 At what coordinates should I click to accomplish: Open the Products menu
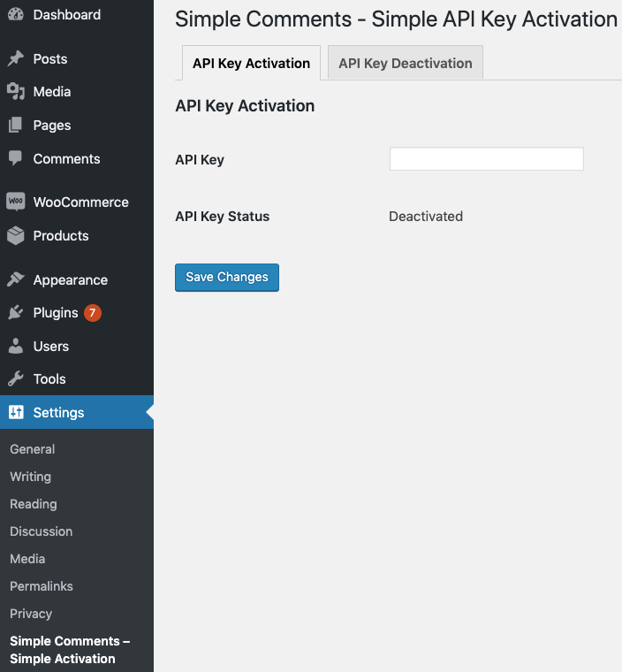click(77, 236)
